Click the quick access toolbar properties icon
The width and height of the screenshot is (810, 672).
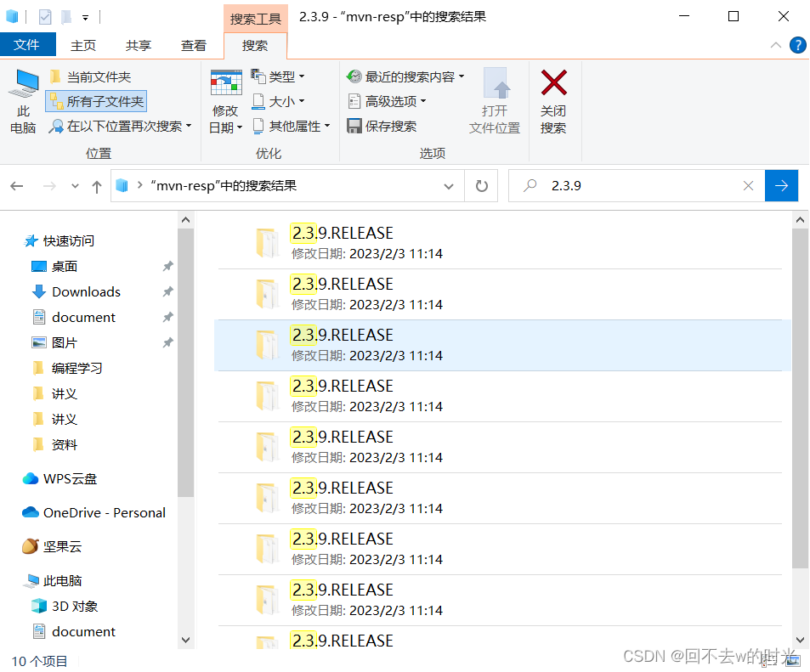(x=45, y=17)
